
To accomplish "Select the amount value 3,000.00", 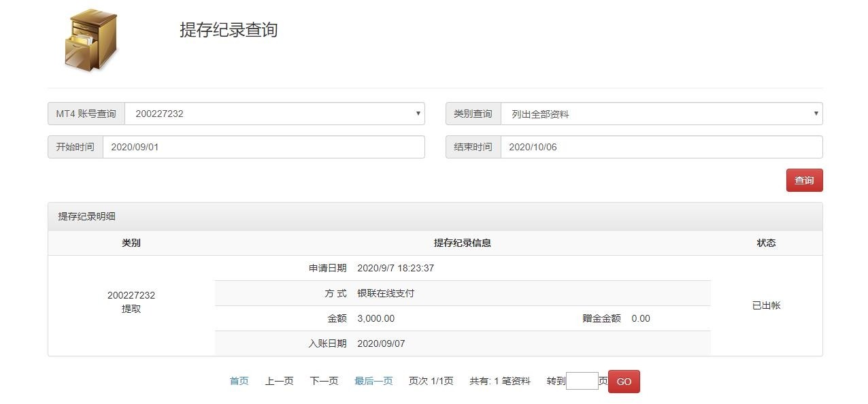I will point(375,318).
